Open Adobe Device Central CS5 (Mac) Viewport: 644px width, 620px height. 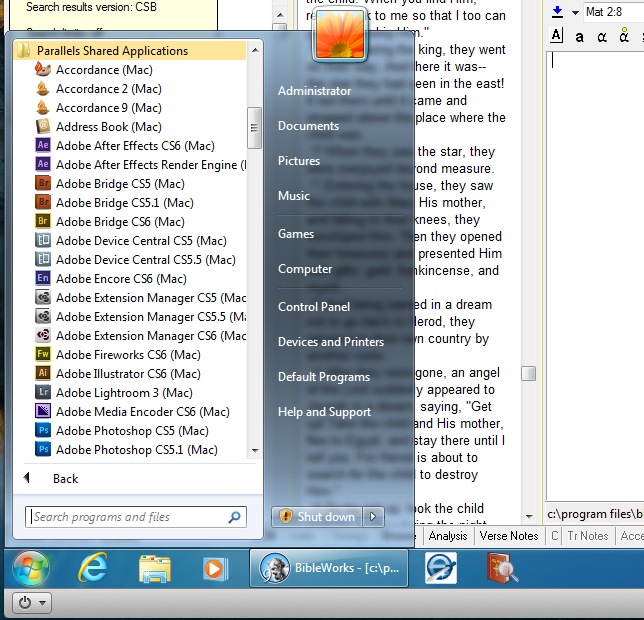(x=131, y=241)
